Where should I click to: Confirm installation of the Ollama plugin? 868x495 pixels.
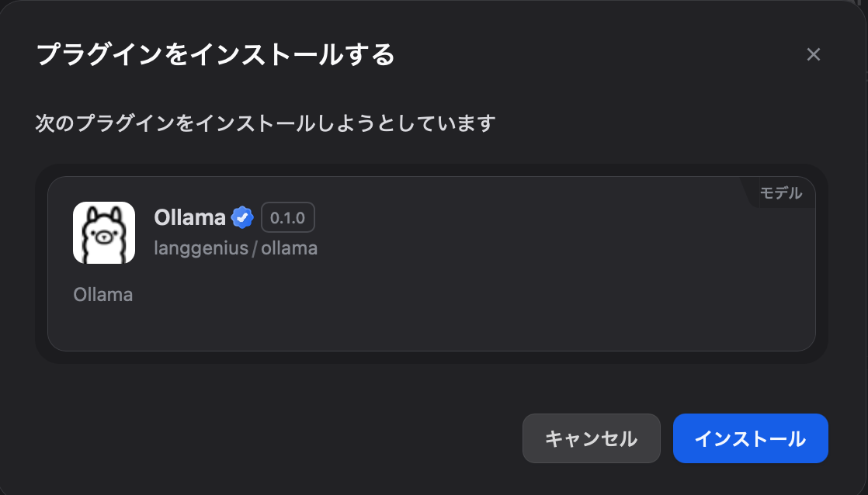(750, 438)
